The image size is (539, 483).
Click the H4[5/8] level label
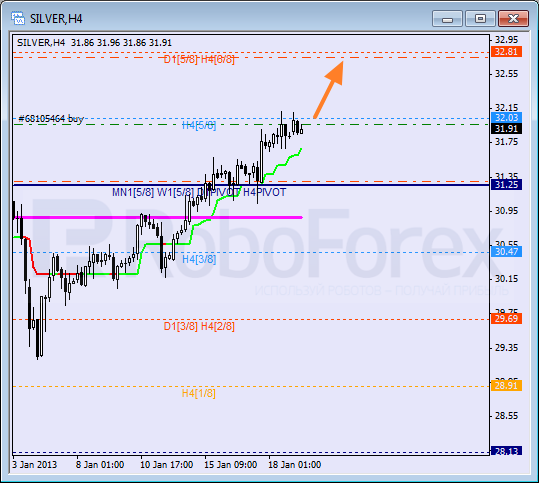point(199,125)
